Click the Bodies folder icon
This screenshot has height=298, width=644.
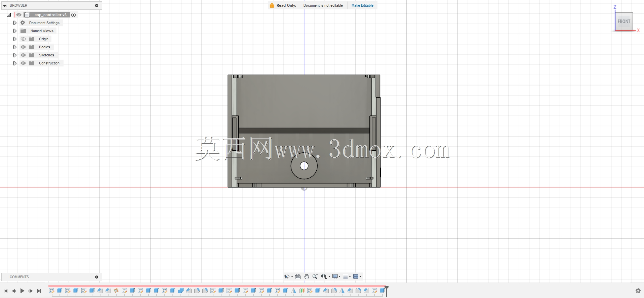[32, 47]
